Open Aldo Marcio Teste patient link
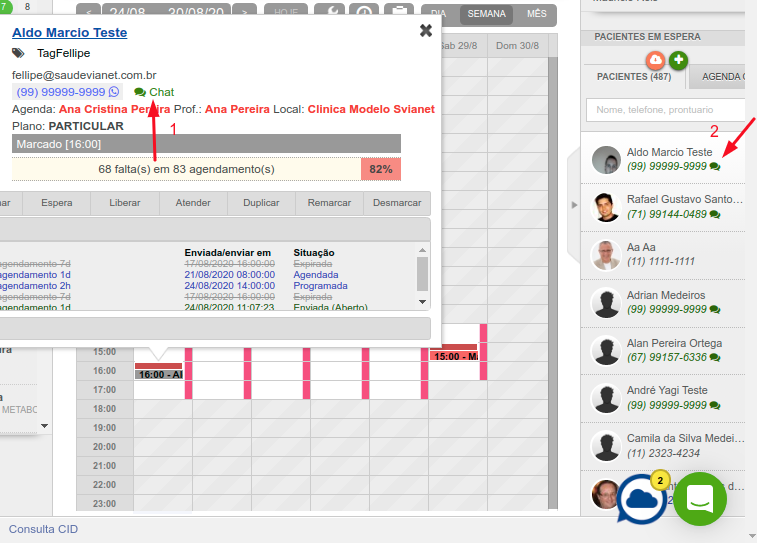Screen dimensions: 757x543 click(70, 32)
